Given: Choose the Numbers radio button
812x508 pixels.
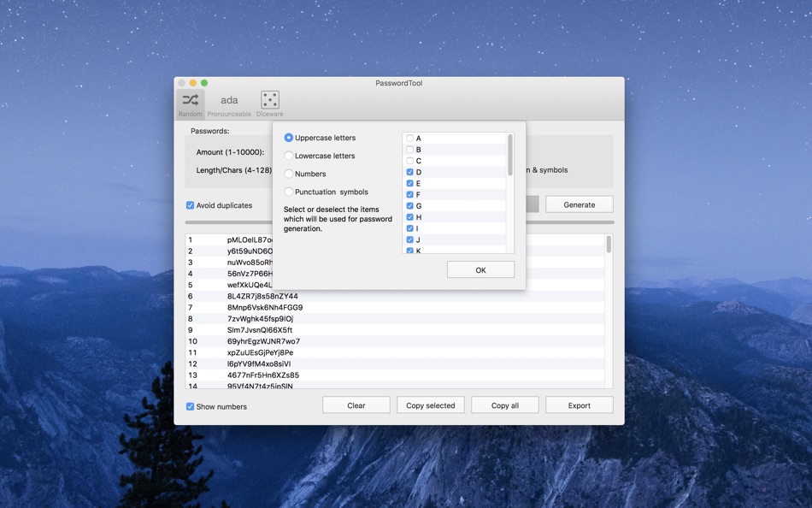Looking at the screenshot, I should pos(288,174).
